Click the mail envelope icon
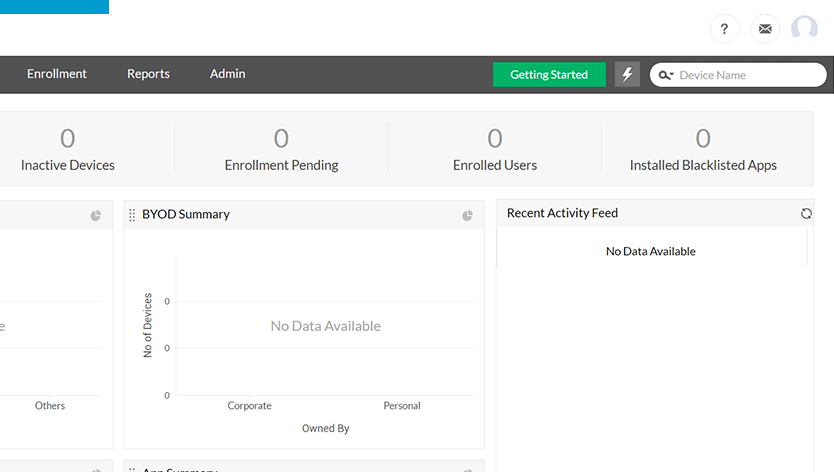 tap(765, 29)
